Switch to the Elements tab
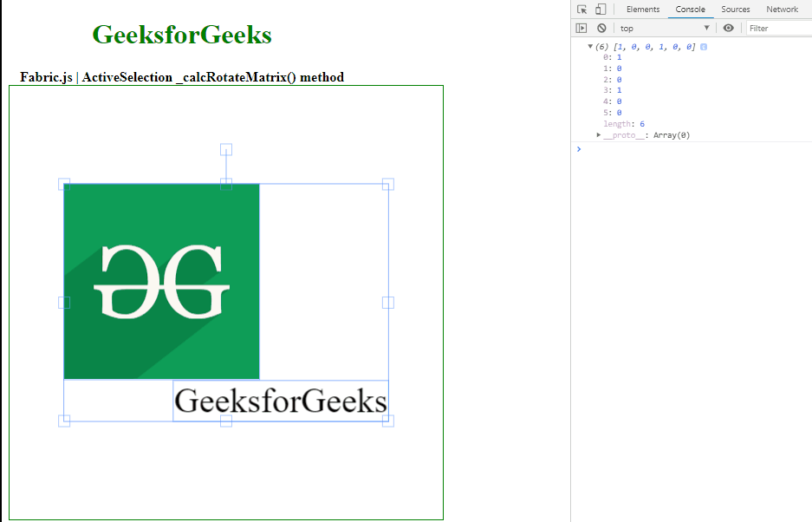The width and height of the screenshot is (812, 522). point(642,9)
